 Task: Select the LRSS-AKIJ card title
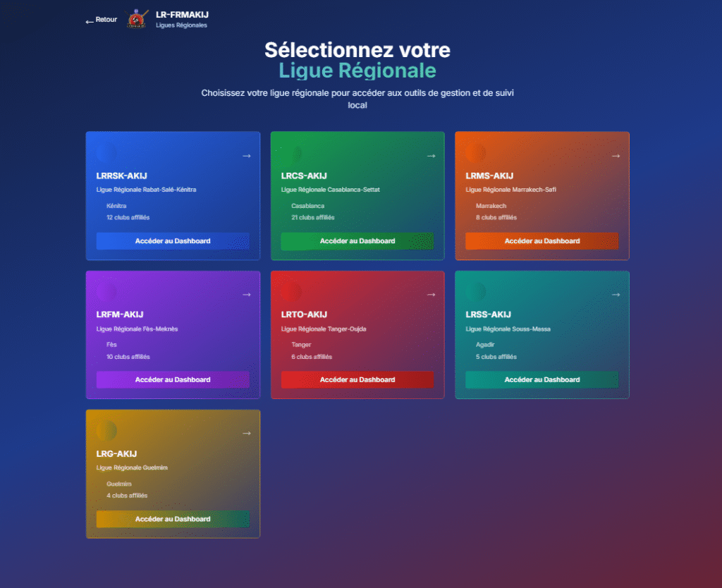[488, 314]
